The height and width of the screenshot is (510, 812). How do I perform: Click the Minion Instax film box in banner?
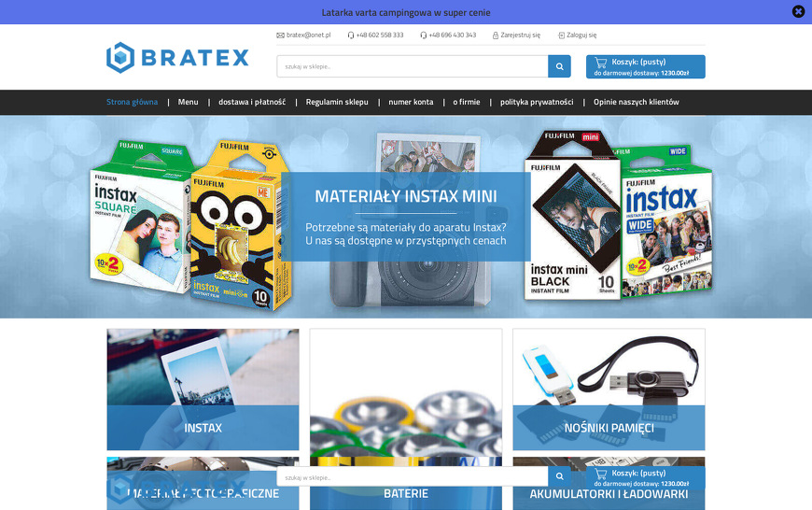tap(239, 225)
